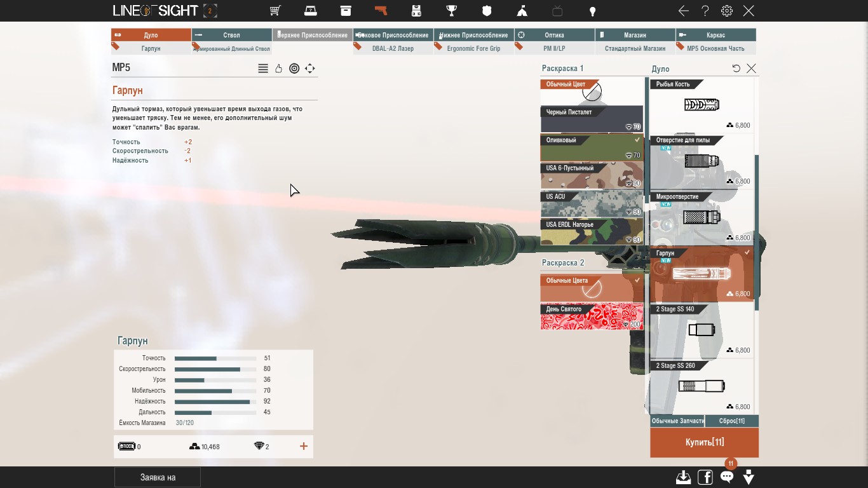Click the MP5 Основная Часть slot
Screen dimensions: 868x488
tap(716, 48)
